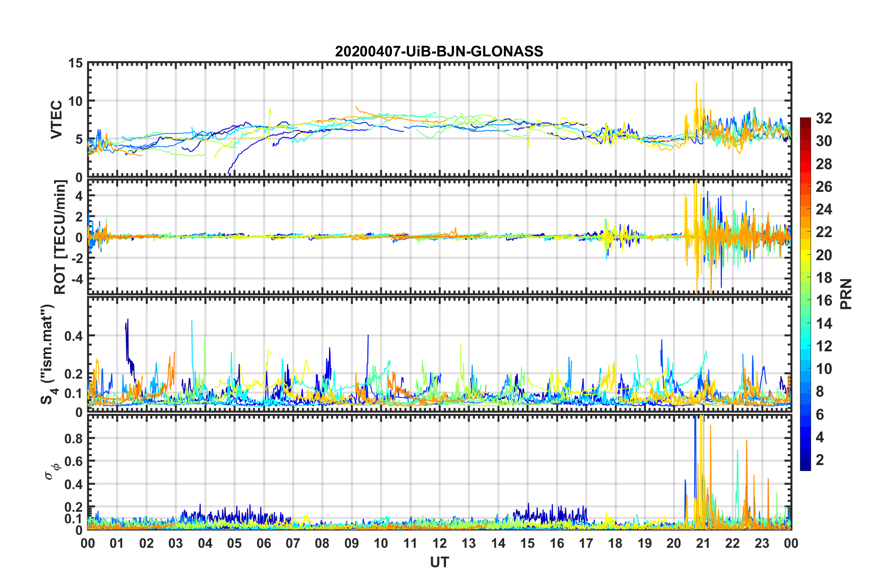Click x-axis tick label 21
This screenshot has width=879, height=588.
pyautogui.click(x=703, y=543)
